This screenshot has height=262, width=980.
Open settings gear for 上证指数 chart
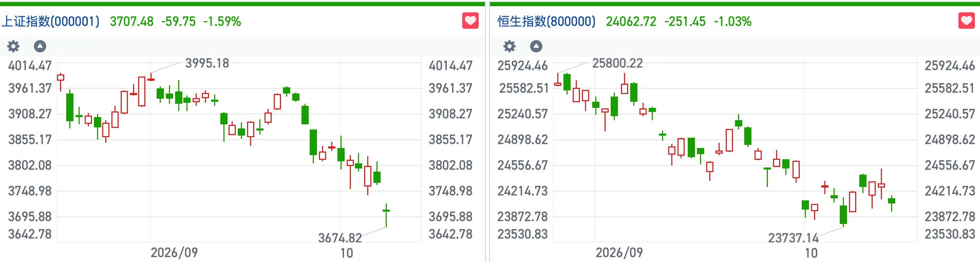click(x=13, y=46)
